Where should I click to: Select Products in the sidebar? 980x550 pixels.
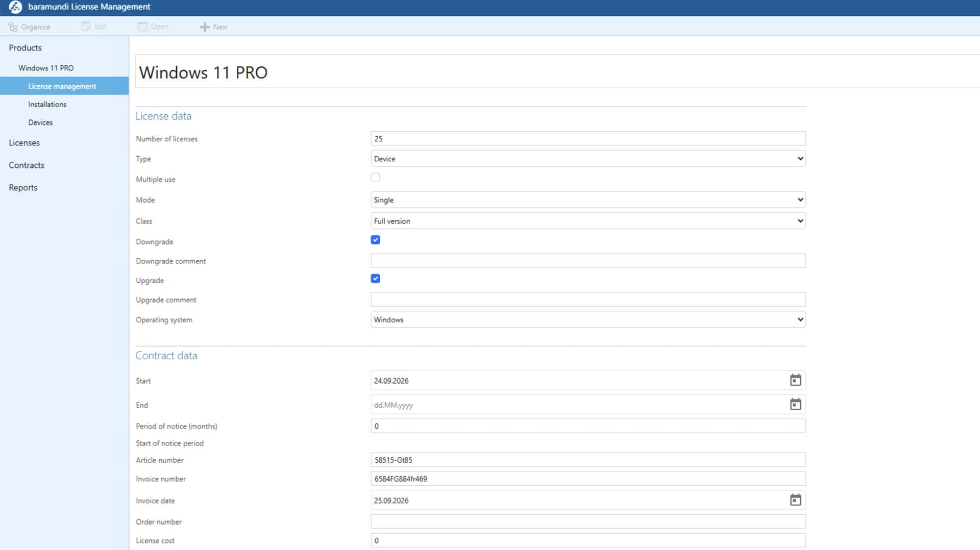pyautogui.click(x=25, y=48)
